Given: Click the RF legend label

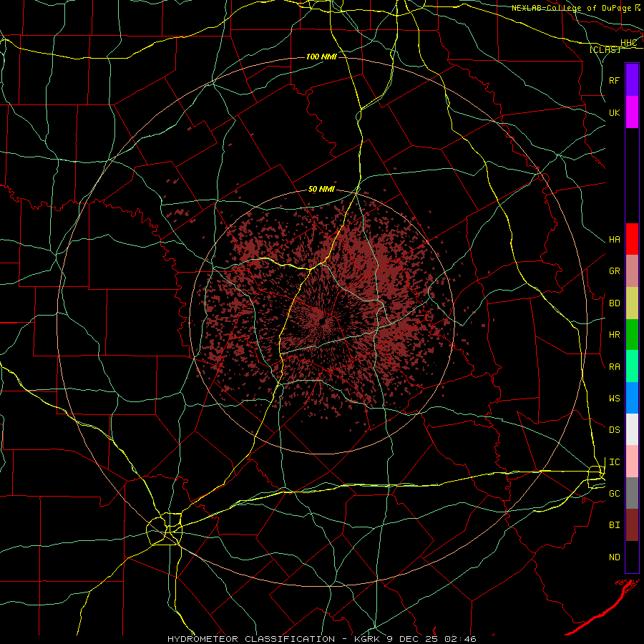Looking at the screenshot, I should click(614, 80).
